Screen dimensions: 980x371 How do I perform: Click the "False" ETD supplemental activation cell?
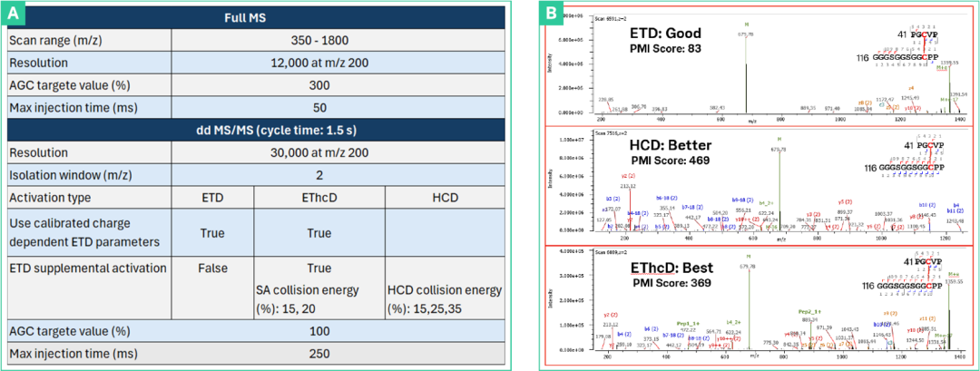point(211,268)
